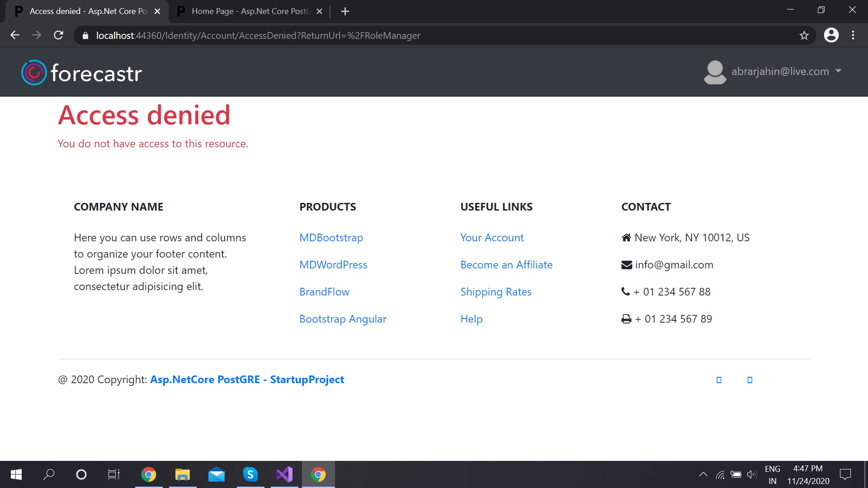The image size is (868, 488).
Task: Open the MDWordPress link
Action: pyautogui.click(x=333, y=265)
